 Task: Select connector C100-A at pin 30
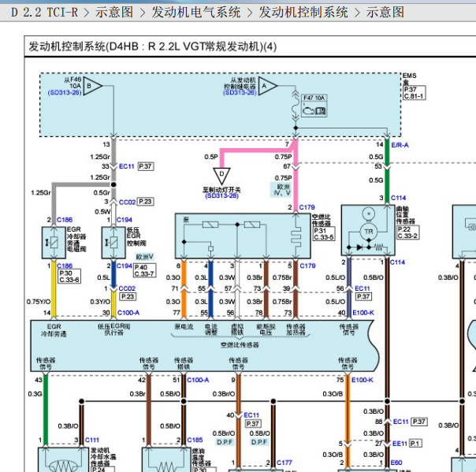pyautogui.click(x=128, y=312)
